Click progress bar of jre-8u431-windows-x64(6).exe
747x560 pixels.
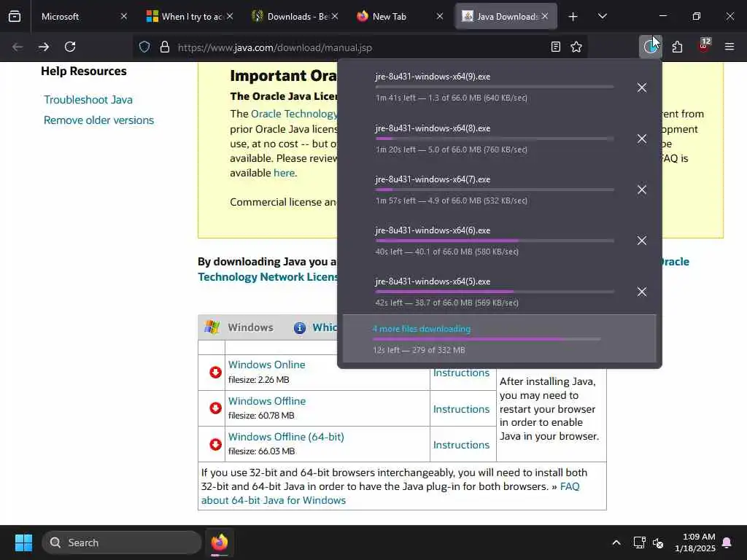494,241
